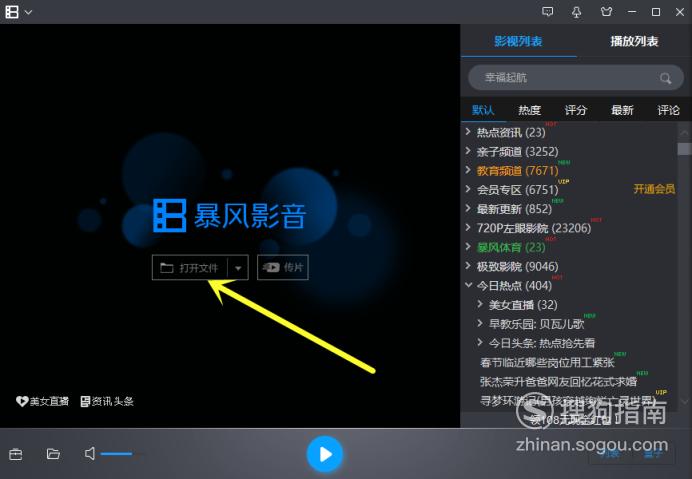Click the magnifier search icon
The image size is (692, 479).
click(x=665, y=78)
